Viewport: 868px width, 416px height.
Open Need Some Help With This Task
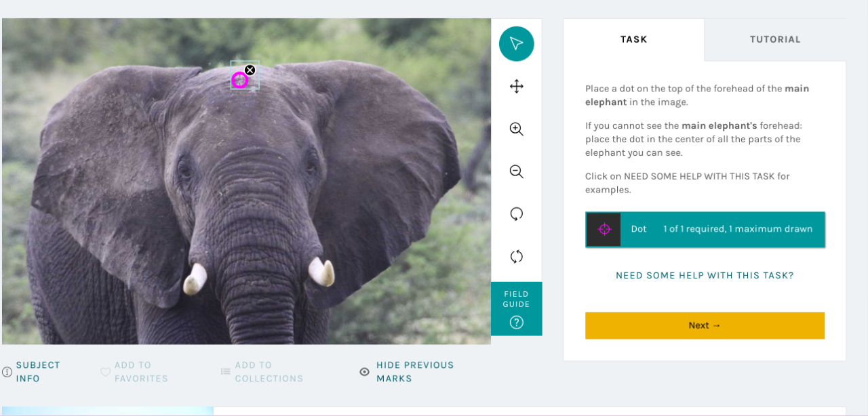click(705, 276)
